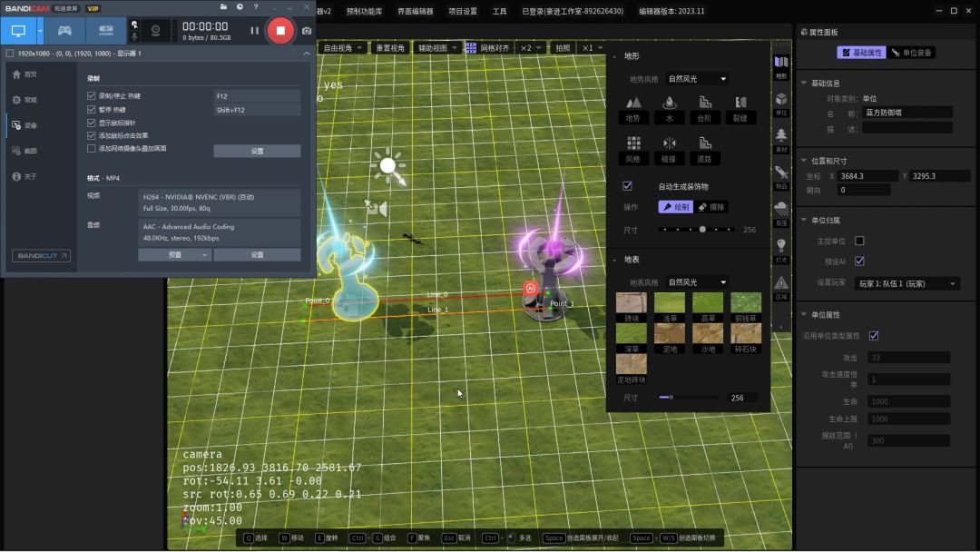Switch to the 单位装备 tab

[x=911, y=53]
